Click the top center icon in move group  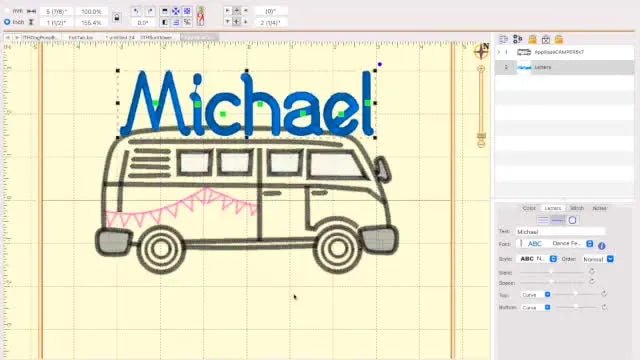click(236, 11)
